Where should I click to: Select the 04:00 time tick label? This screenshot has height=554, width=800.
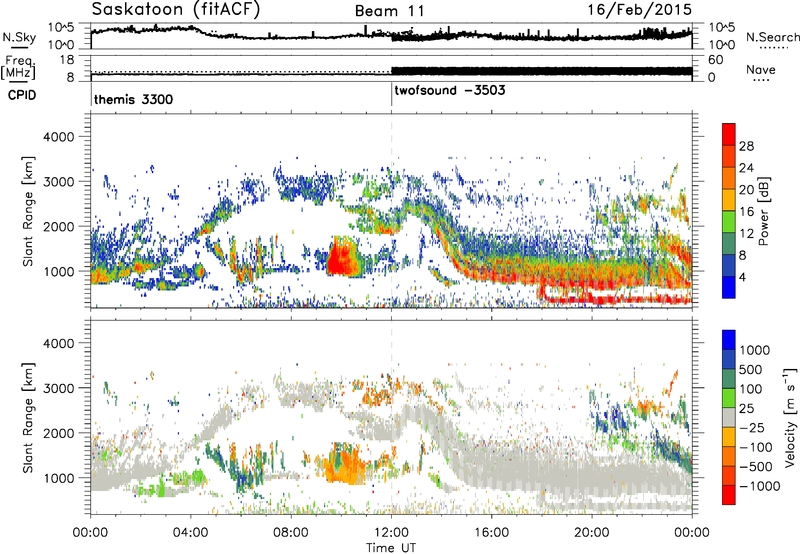pyautogui.click(x=190, y=533)
